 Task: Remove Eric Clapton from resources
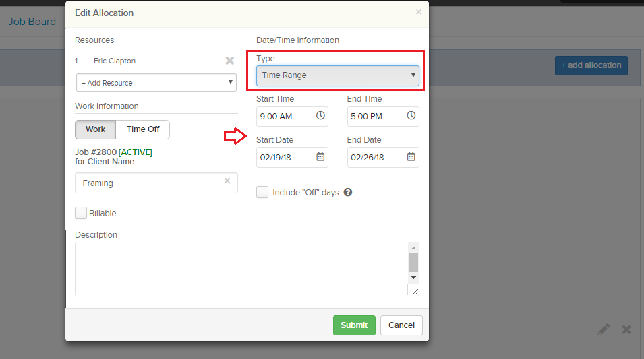point(229,61)
